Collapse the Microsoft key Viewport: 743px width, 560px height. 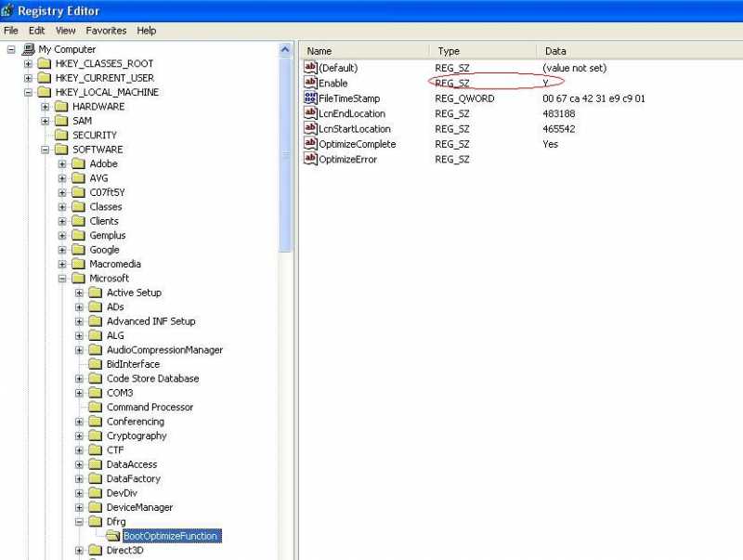pyautogui.click(x=62, y=279)
